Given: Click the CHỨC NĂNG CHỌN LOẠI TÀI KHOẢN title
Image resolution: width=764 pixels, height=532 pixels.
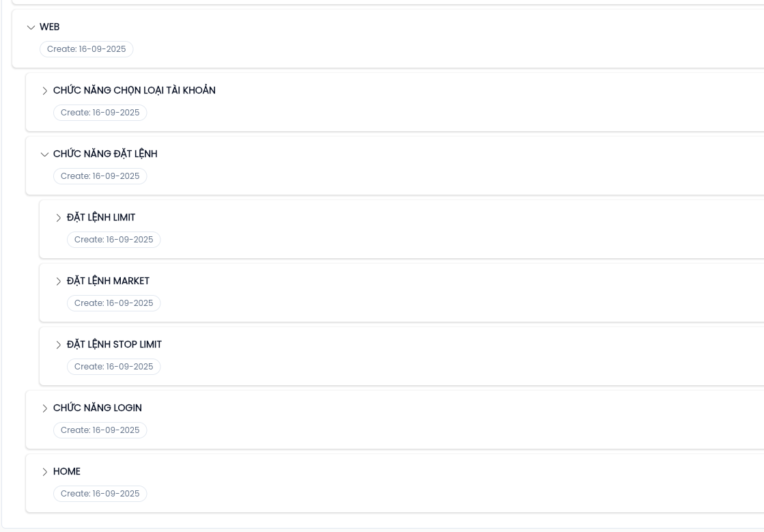Looking at the screenshot, I should coord(135,90).
